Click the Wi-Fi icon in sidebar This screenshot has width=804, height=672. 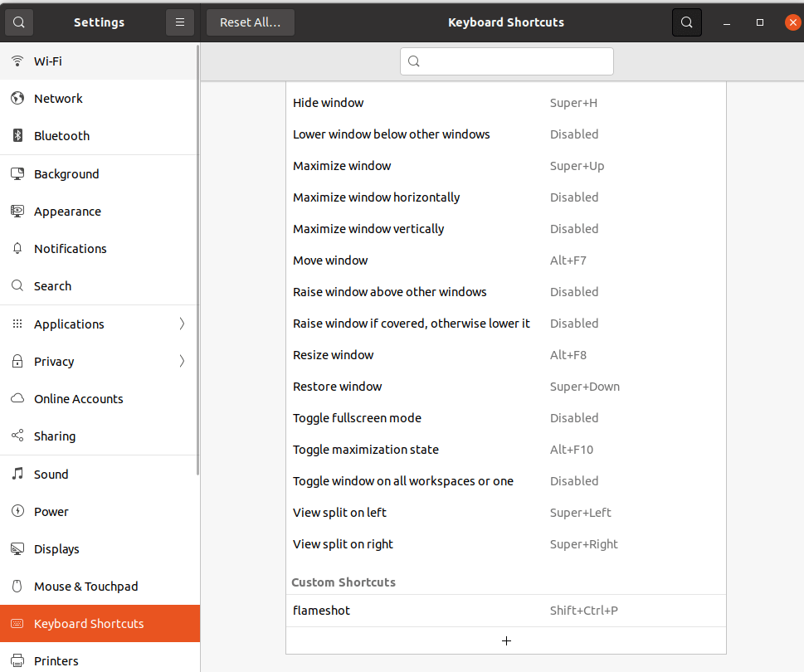pos(17,61)
